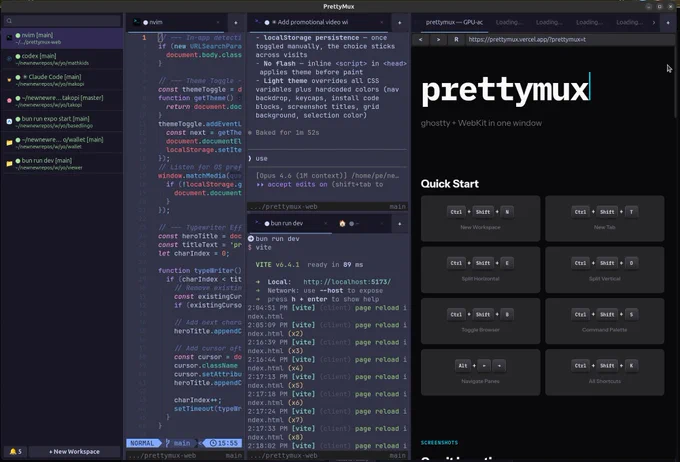This screenshot has width=680, height=462.
Task: Click the browser back button
Action: [420, 39]
